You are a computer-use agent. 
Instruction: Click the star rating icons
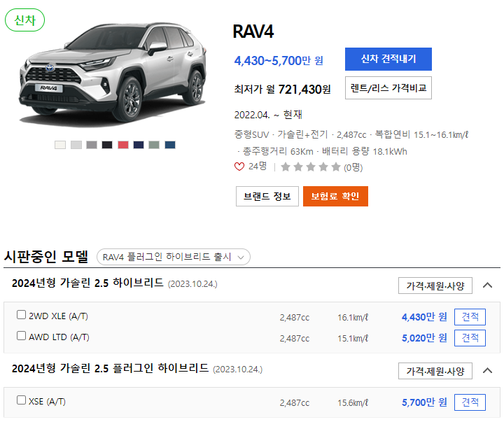[x=311, y=167]
